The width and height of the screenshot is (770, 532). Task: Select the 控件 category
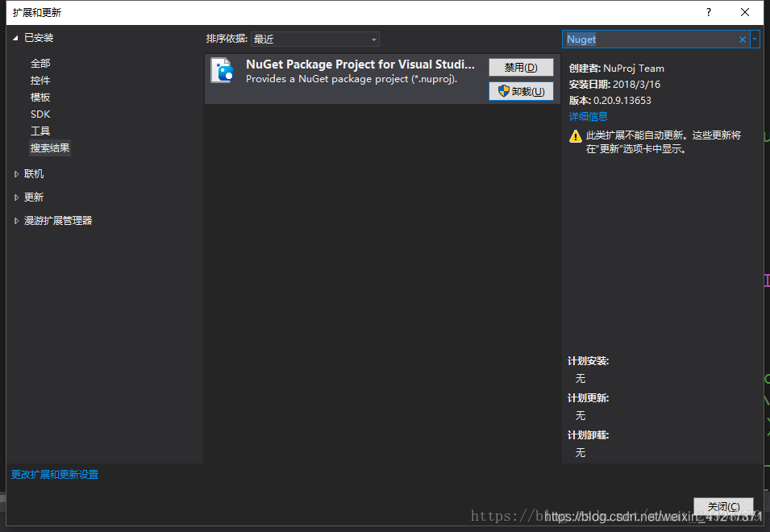pyautogui.click(x=40, y=81)
